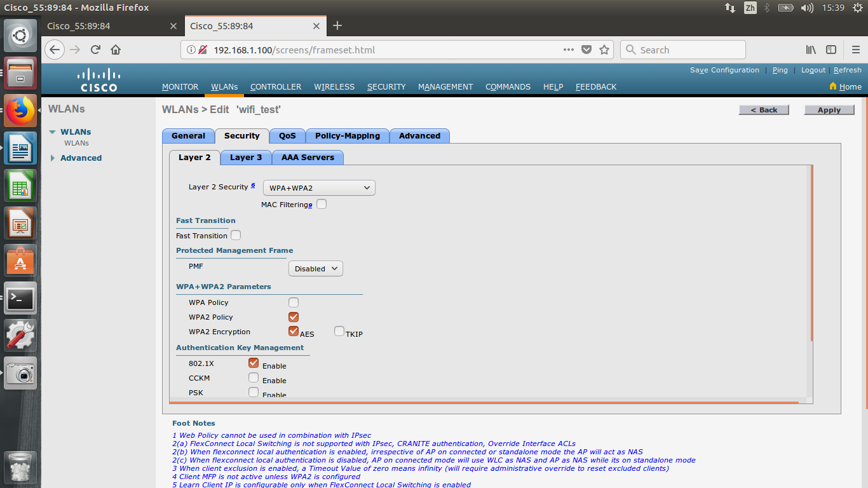The width and height of the screenshot is (868, 488).
Task: Save the page to Pocket
Action: [587, 50]
